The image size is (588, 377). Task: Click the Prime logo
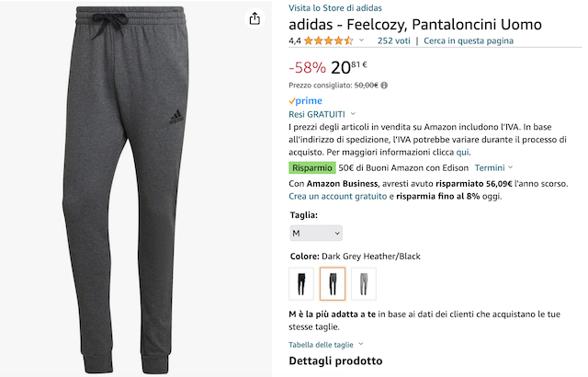pos(305,100)
